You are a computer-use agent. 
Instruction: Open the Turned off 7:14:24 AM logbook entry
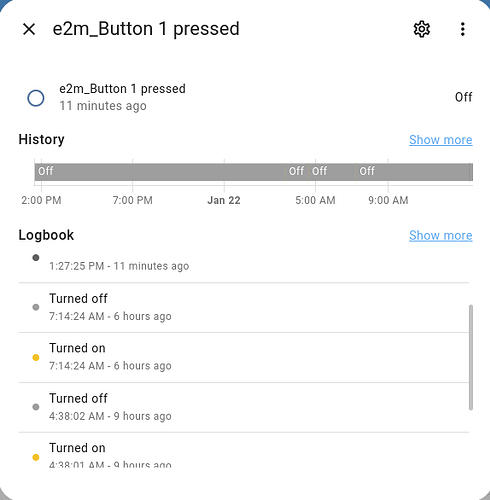244,307
